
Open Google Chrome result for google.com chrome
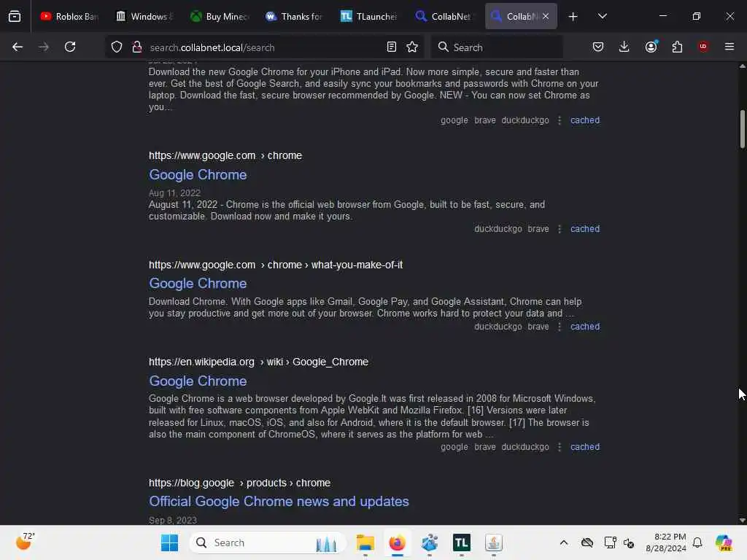(x=198, y=175)
